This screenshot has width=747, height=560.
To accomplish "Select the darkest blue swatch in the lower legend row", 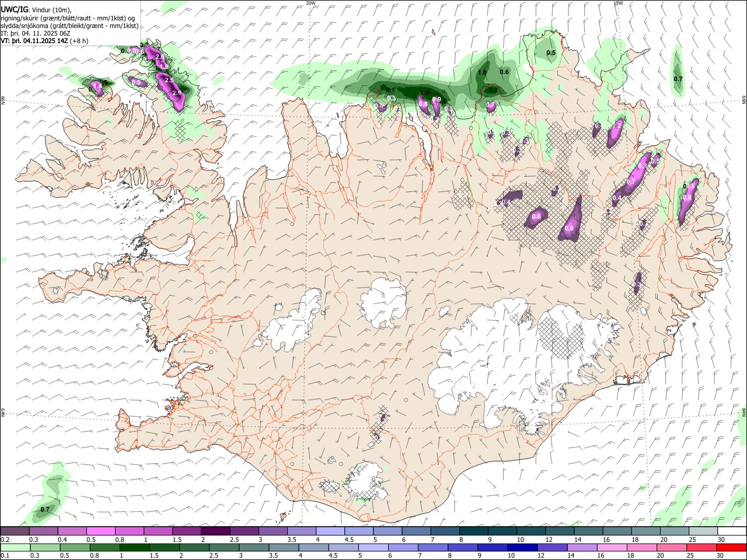I will [x=521, y=548].
